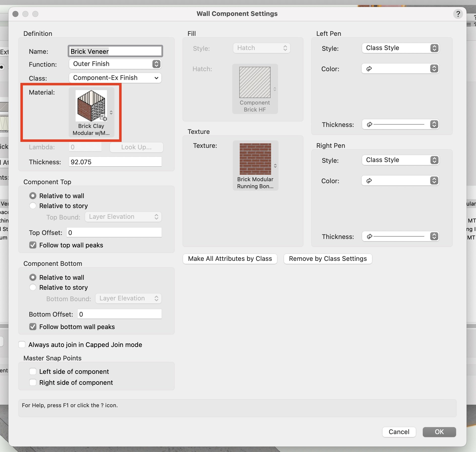Click the Brick Clay Modular material thumbnail
Viewport: 476px width, 452px height.
pos(91,106)
